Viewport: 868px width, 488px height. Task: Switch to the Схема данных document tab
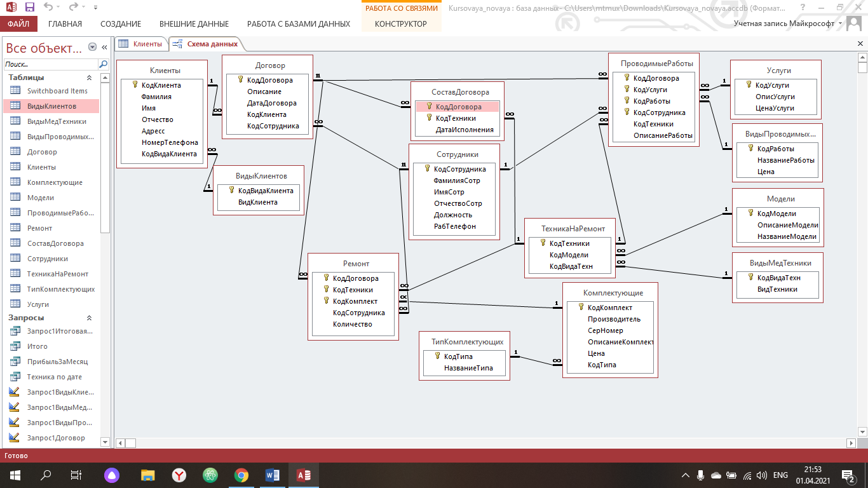[207, 44]
